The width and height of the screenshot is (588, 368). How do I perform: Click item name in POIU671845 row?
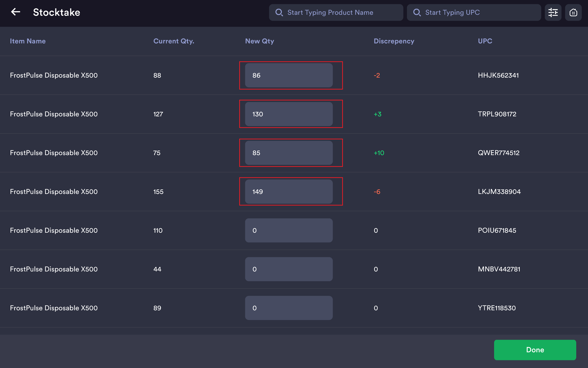pos(54,231)
